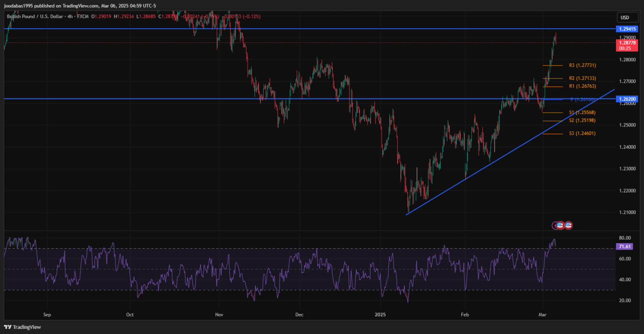Screen dimensions: 644x334
Task: Select the S1 (1.25568) pivot label
Action: pos(582,112)
